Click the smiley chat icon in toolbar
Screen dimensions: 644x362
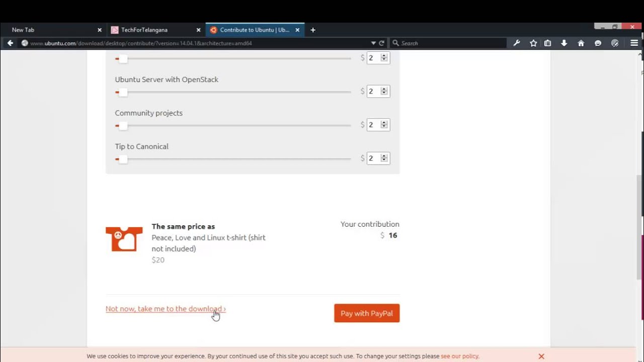pos(598,43)
